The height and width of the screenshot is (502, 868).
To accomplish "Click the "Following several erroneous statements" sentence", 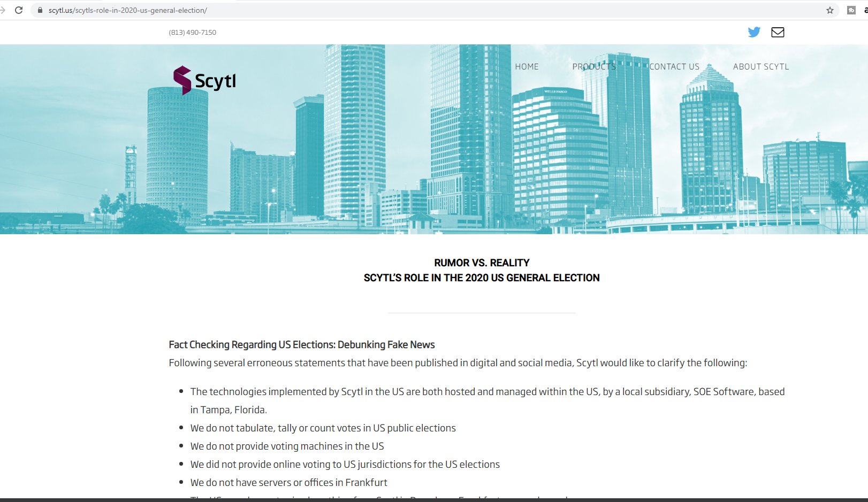I will tap(458, 363).
